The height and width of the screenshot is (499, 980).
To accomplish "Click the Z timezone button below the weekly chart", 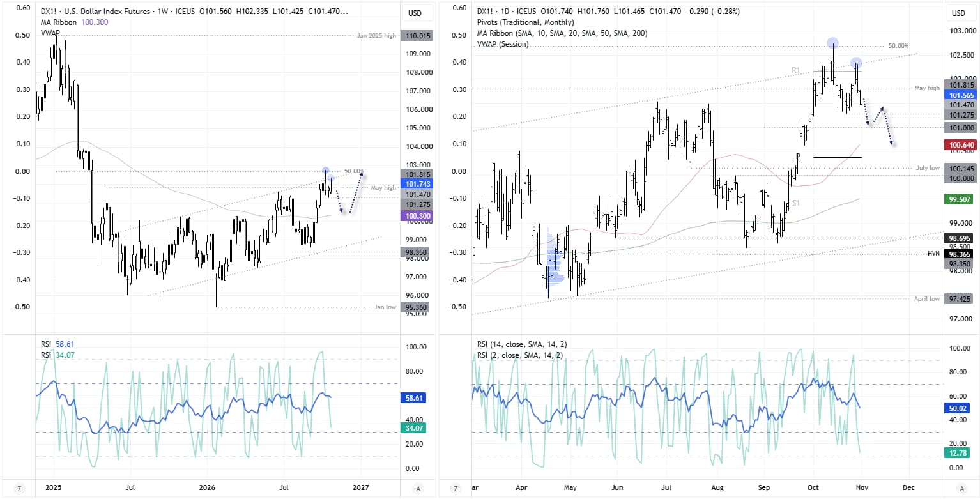I will tap(19, 489).
